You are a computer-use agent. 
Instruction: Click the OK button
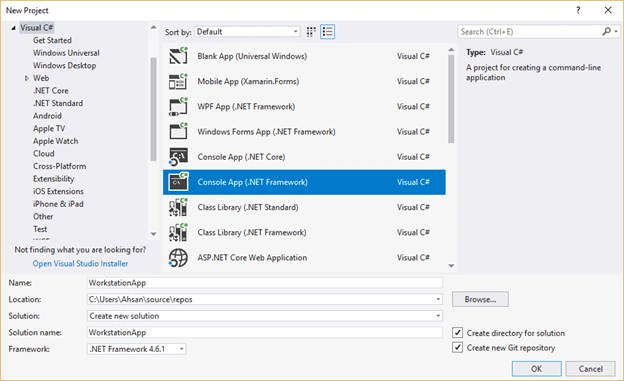click(x=536, y=369)
